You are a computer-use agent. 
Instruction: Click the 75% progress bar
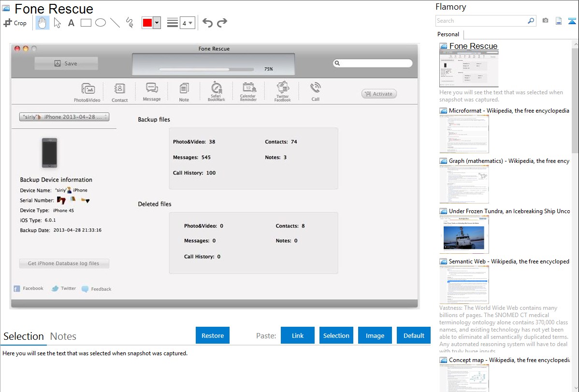206,69
